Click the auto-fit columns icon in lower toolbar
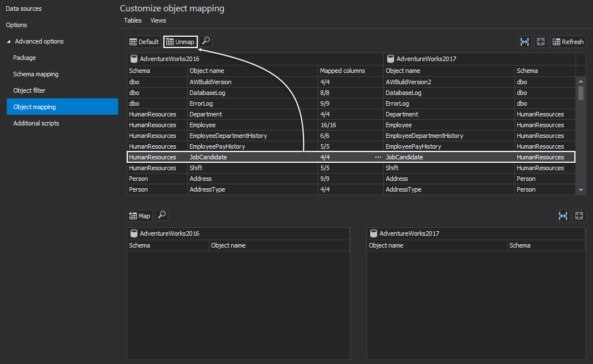The image size is (593, 364). click(563, 215)
